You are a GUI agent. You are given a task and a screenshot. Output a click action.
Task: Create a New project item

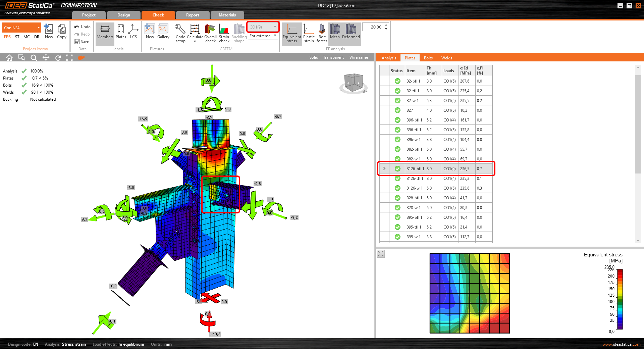49,32
